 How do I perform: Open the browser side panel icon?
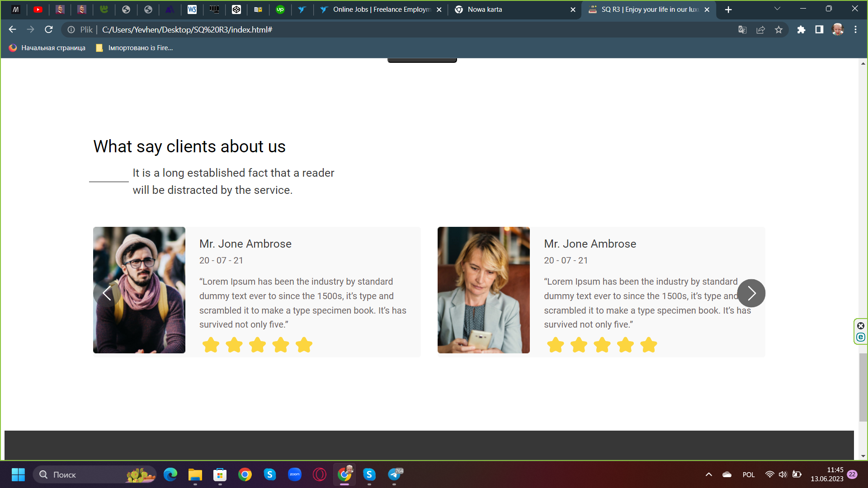click(x=819, y=30)
